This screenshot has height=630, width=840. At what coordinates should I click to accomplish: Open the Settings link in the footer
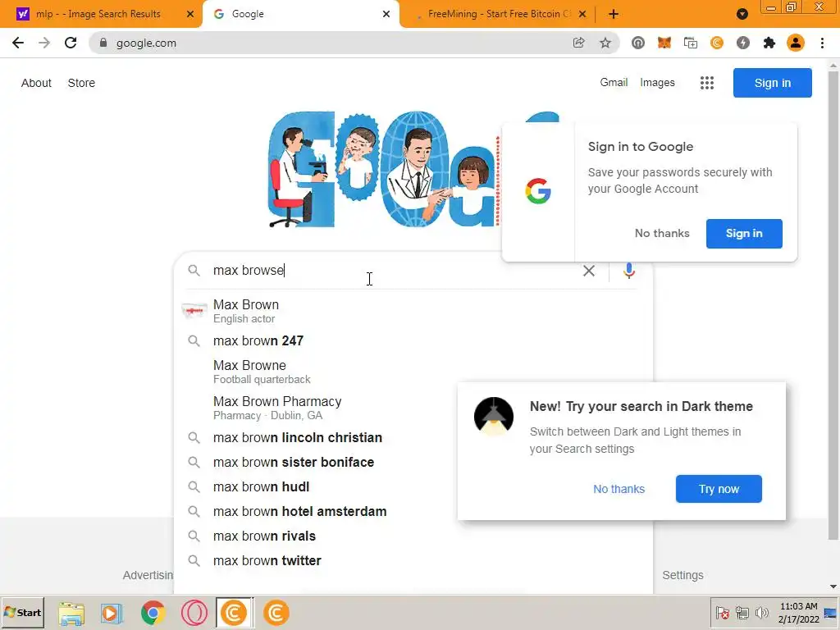682,575
